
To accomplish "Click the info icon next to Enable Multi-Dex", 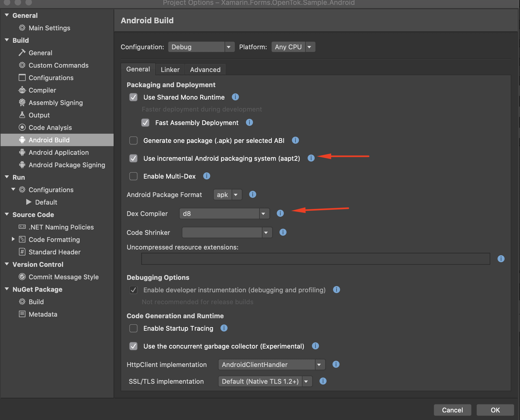I will pyautogui.click(x=206, y=176).
